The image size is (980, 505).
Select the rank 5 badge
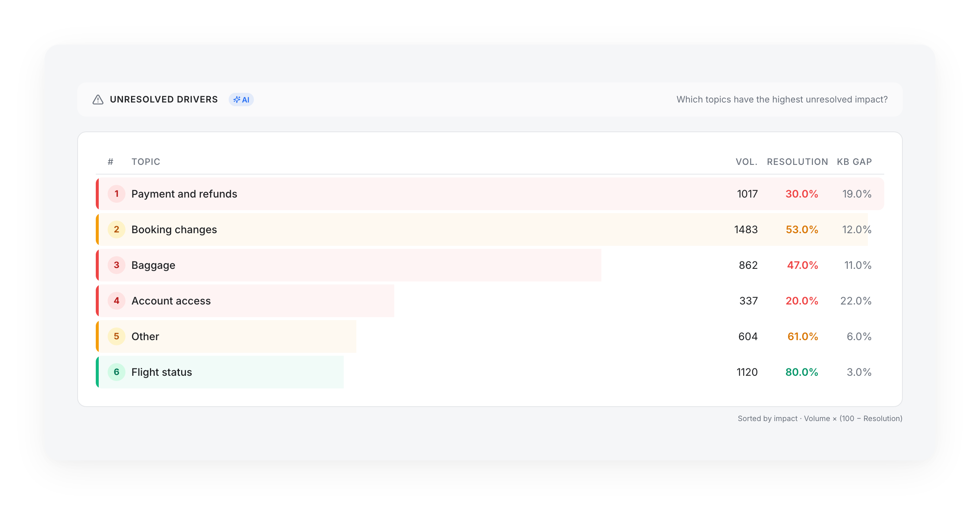point(117,336)
